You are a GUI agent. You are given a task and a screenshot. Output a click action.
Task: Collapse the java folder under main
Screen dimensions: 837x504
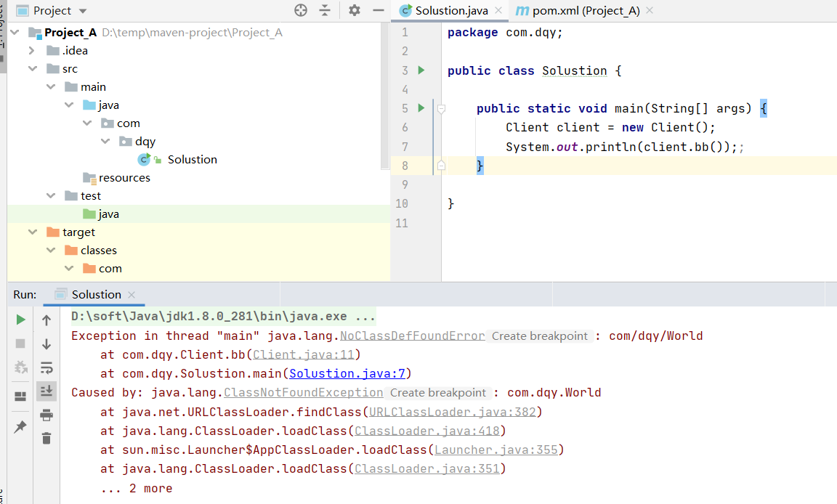coord(69,105)
